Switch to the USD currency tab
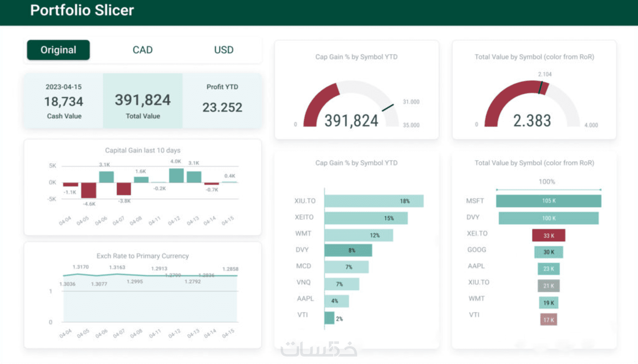This screenshot has width=638, height=364. click(224, 50)
